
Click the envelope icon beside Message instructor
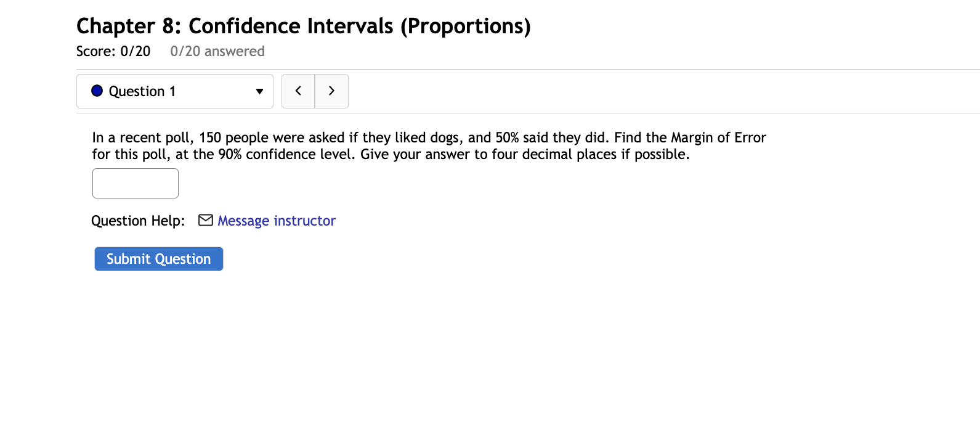pyautogui.click(x=205, y=220)
